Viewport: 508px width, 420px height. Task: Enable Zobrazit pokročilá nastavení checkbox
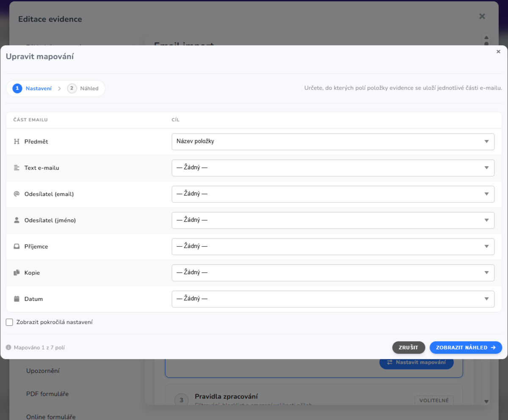9,322
